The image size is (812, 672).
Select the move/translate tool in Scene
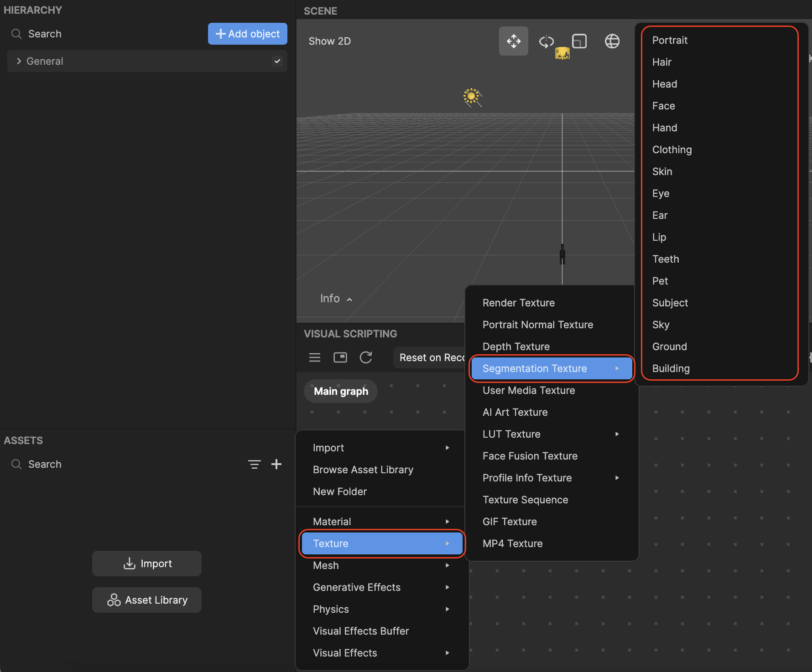513,41
